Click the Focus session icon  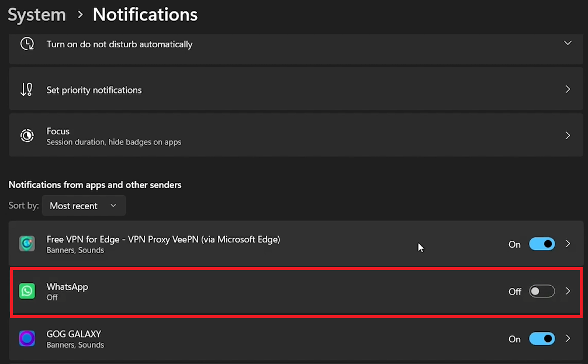pyautogui.click(x=27, y=136)
